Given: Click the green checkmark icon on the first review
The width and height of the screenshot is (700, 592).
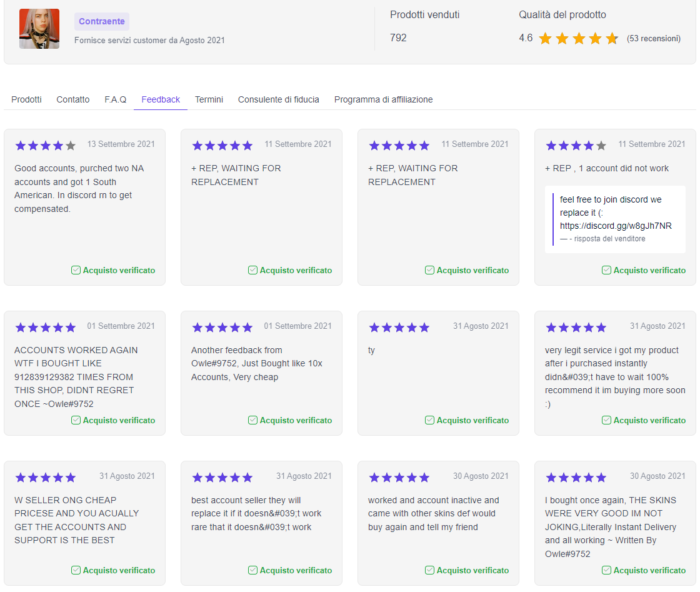Looking at the screenshot, I should [x=76, y=270].
